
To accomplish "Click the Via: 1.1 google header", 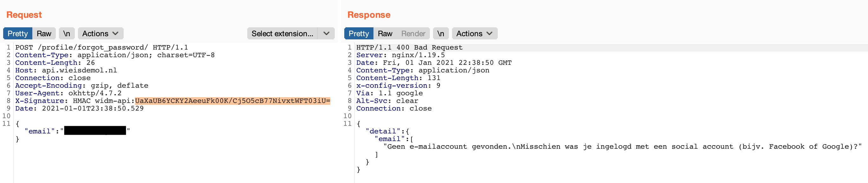I will pos(390,93).
